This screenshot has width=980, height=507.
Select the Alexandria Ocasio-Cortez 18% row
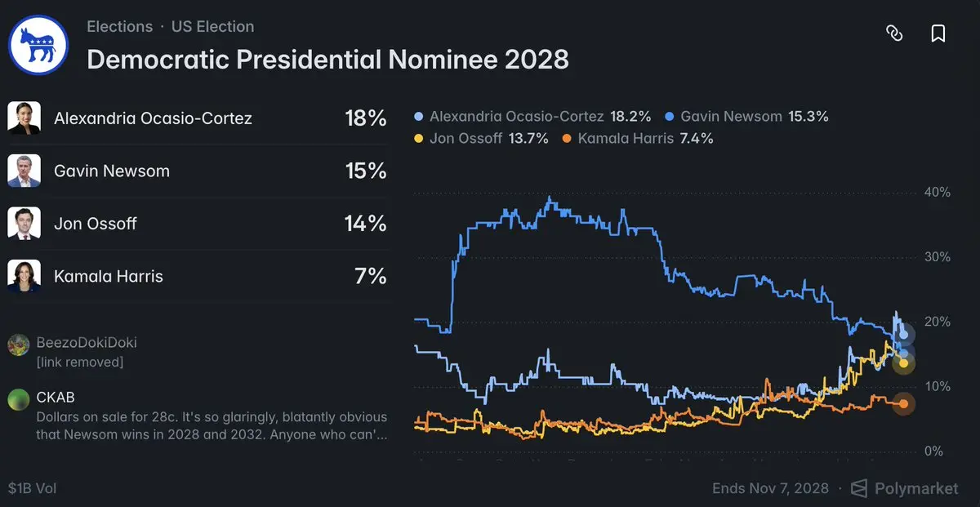197,118
